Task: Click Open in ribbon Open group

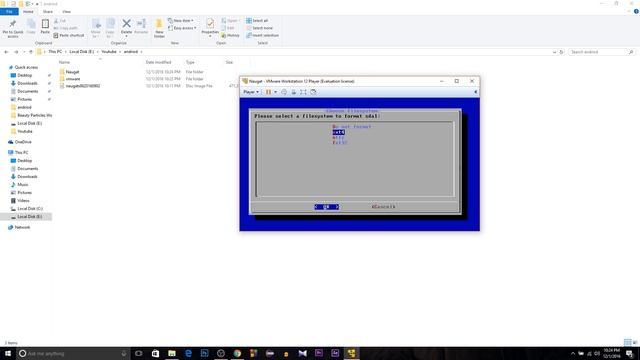Action: tap(230, 20)
